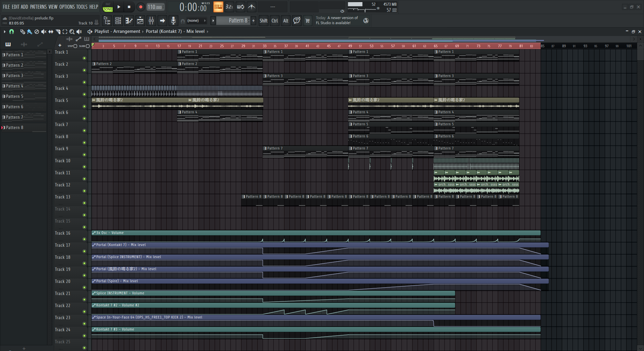This screenshot has width=644, height=351.
Task: Open the Mixer window icon
Action: pos(151,21)
